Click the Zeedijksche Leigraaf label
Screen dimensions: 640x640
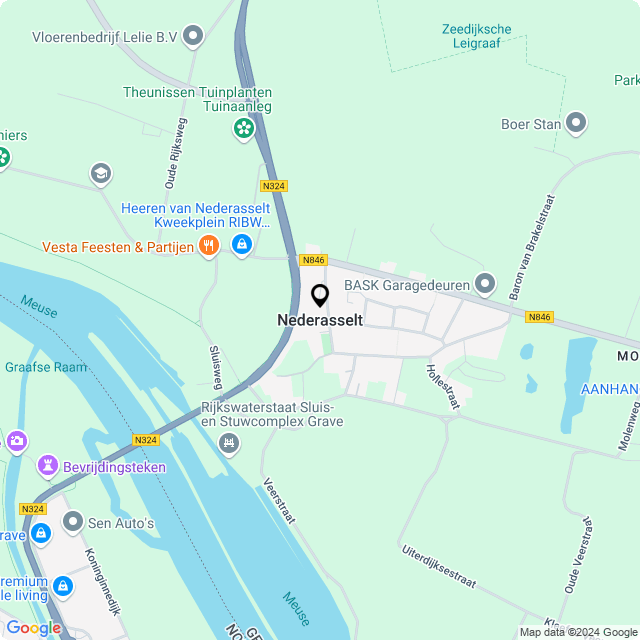coord(476,36)
